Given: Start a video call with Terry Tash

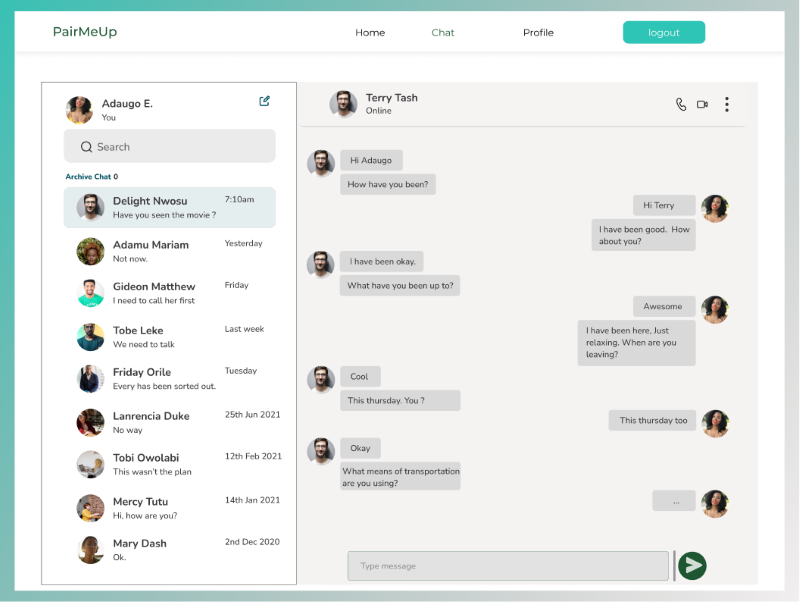Looking at the screenshot, I should point(703,105).
